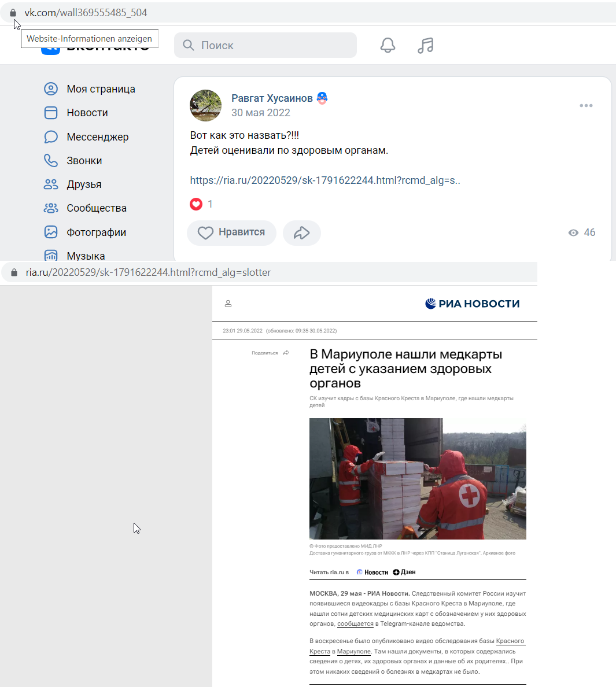
Task: Open the VK notifications bell
Action: click(388, 45)
